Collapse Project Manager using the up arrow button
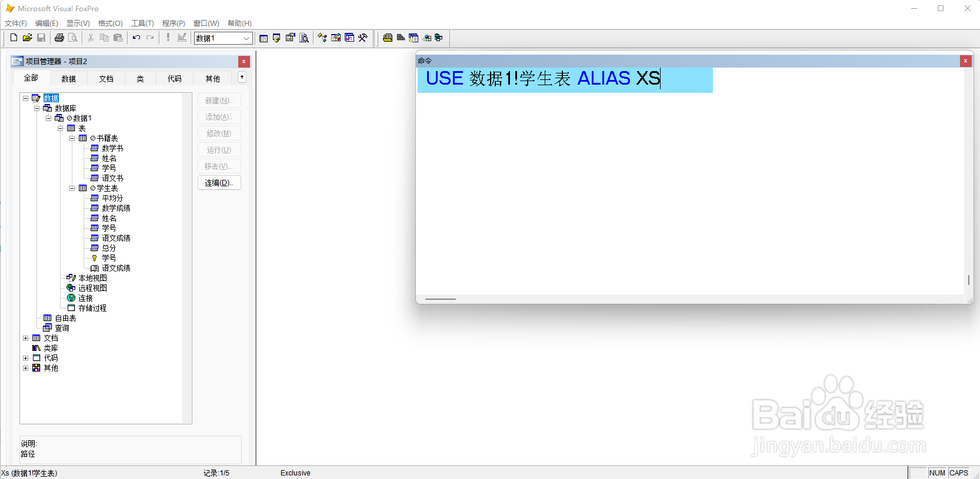This screenshot has height=479, width=980. [x=242, y=77]
